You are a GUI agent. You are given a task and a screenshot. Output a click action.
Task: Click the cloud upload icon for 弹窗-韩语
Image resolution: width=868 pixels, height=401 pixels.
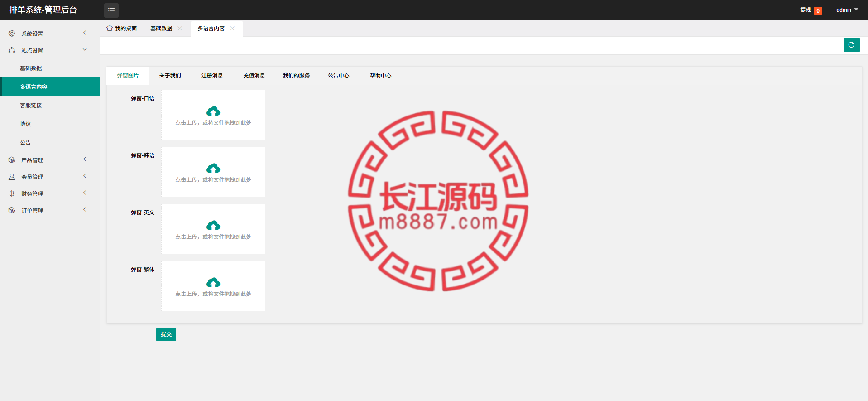[x=213, y=168]
